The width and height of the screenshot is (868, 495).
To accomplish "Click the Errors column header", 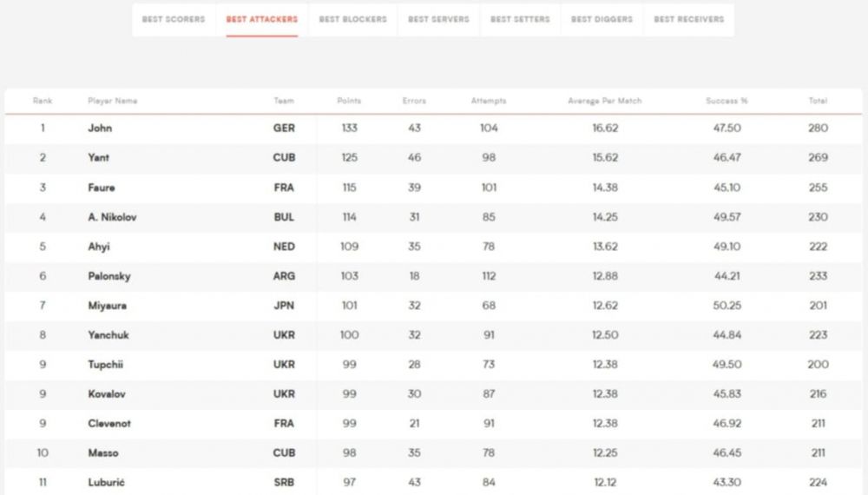I will pyautogui.click(x=414, y=101).
